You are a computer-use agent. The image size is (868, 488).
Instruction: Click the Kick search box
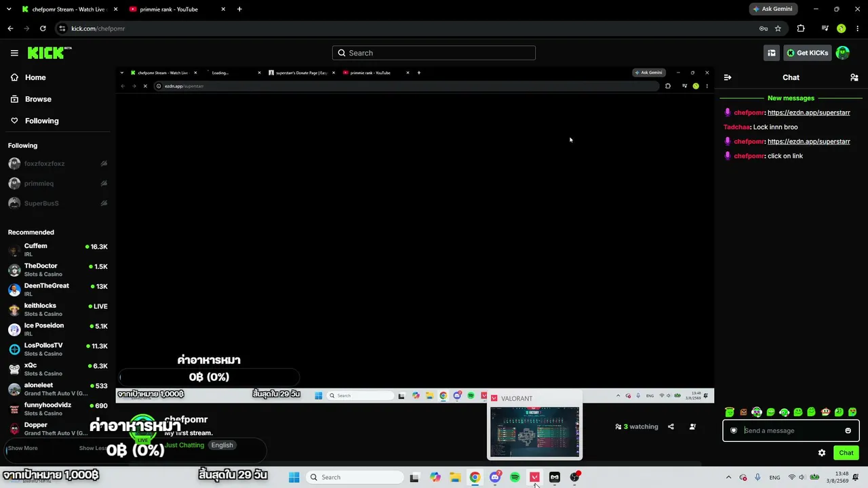434,53
